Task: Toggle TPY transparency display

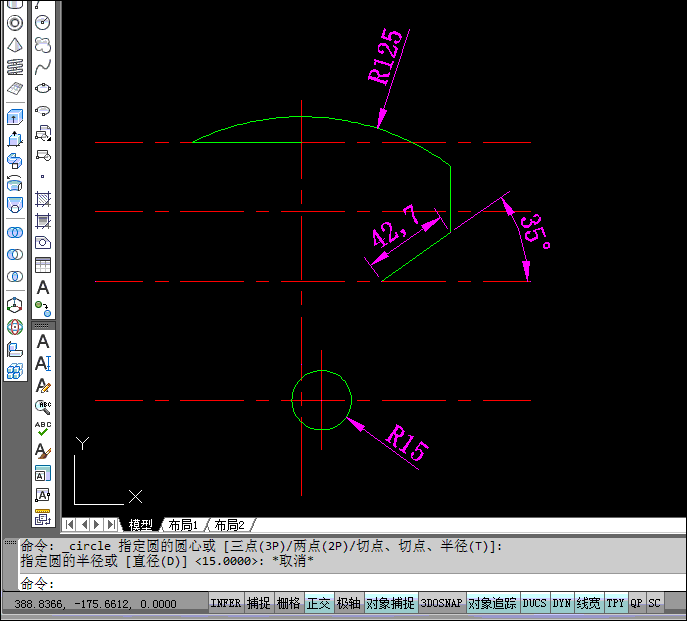Action: click(616, 603)
